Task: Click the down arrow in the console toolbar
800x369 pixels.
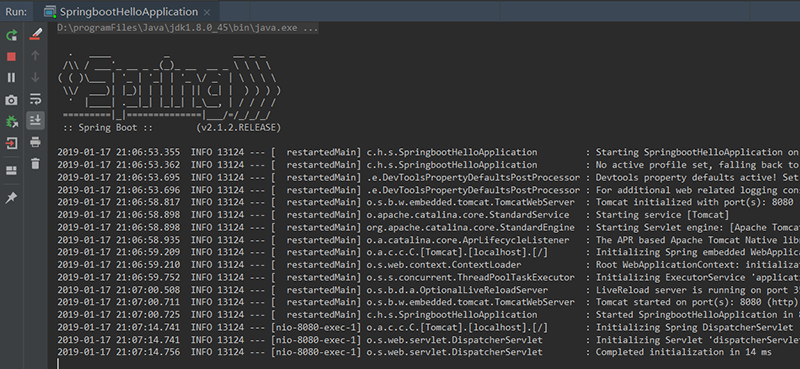Action: 35,77
